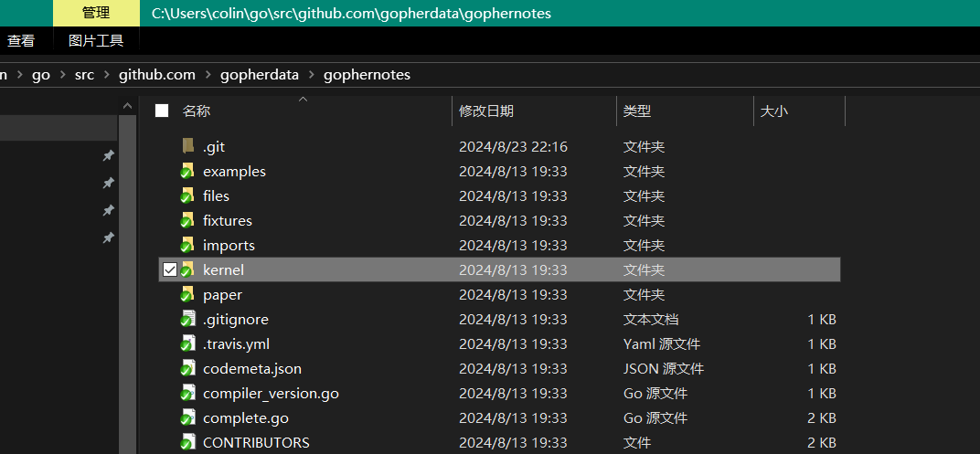
Task: Click the imports folder icon
Action: 187,245
